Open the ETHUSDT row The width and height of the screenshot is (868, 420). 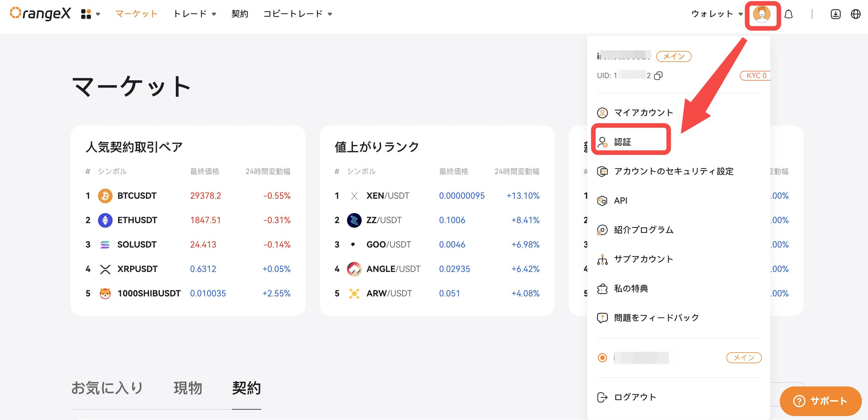pos(188,220)
